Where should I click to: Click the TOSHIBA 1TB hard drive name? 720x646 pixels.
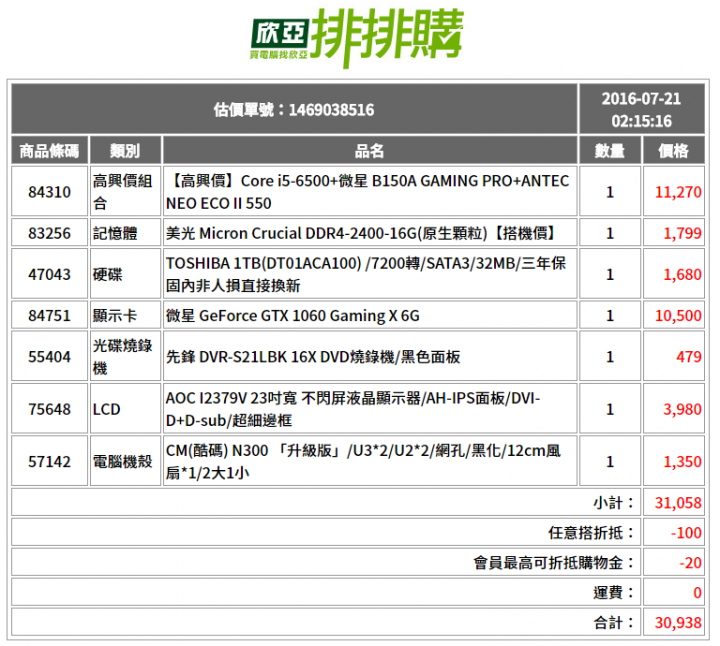point(366,274)
